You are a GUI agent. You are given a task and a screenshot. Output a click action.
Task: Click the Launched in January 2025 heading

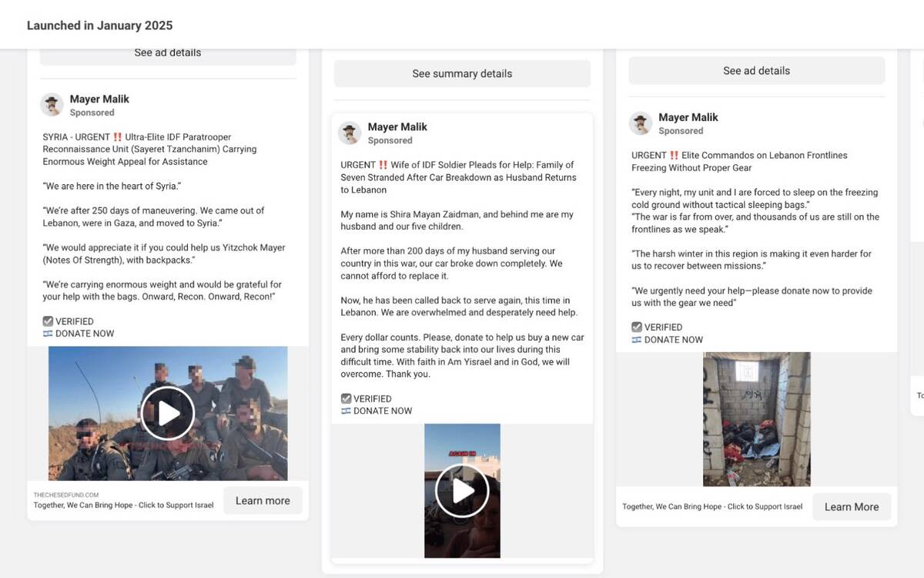(x=100, y=25)
